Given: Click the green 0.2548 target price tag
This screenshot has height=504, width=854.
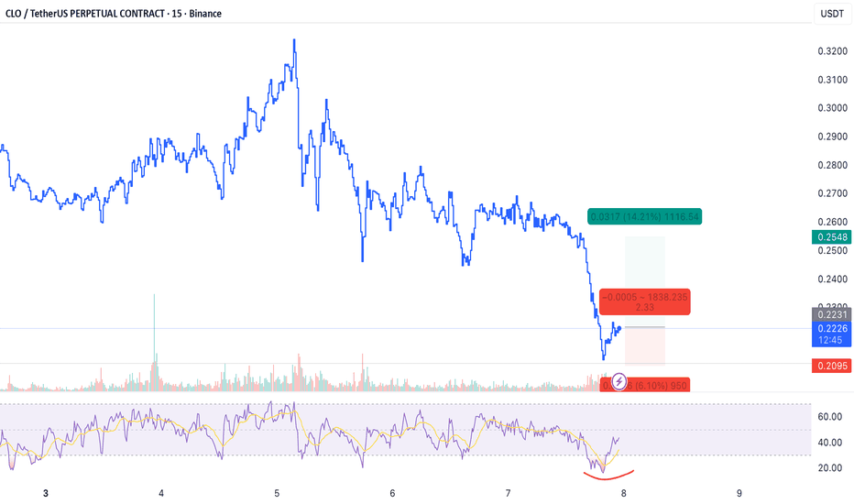Looking at the screenshot, I should pos(832,237).
